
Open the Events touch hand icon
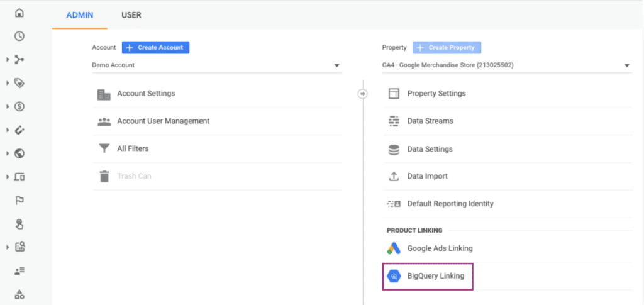coord(19,224)
